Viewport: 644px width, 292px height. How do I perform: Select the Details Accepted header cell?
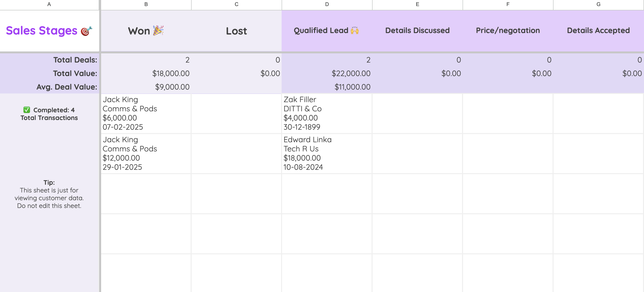[x=598, y=30]
